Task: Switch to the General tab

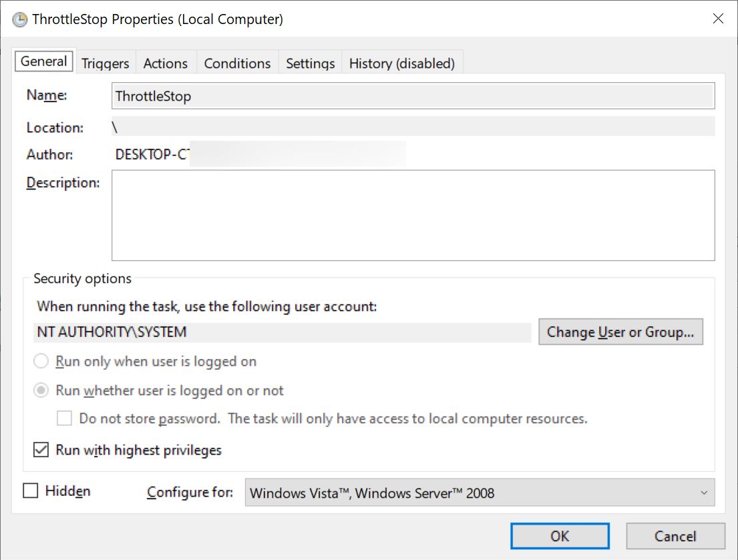Action: [44, 61]
